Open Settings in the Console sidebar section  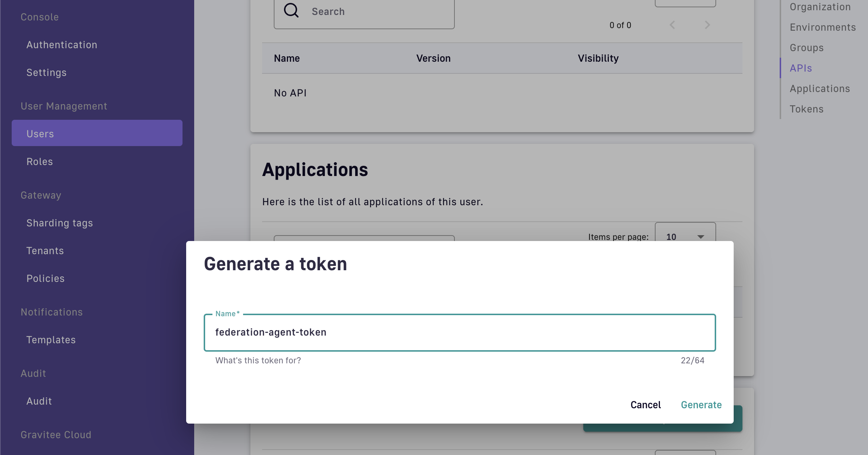pyautogui.click(x=46, y=72)
